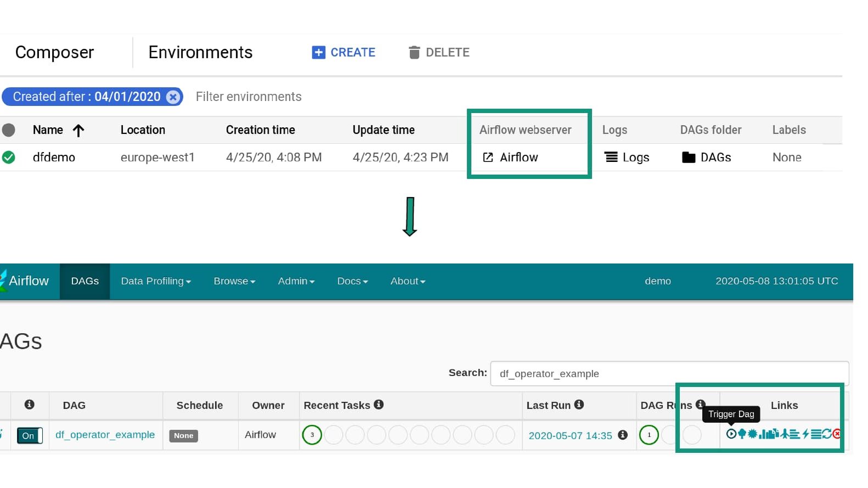The width and height of the screenshot is (868, 488).
Task: Click the DELETE trash icon
Action: tap(415, 52)
